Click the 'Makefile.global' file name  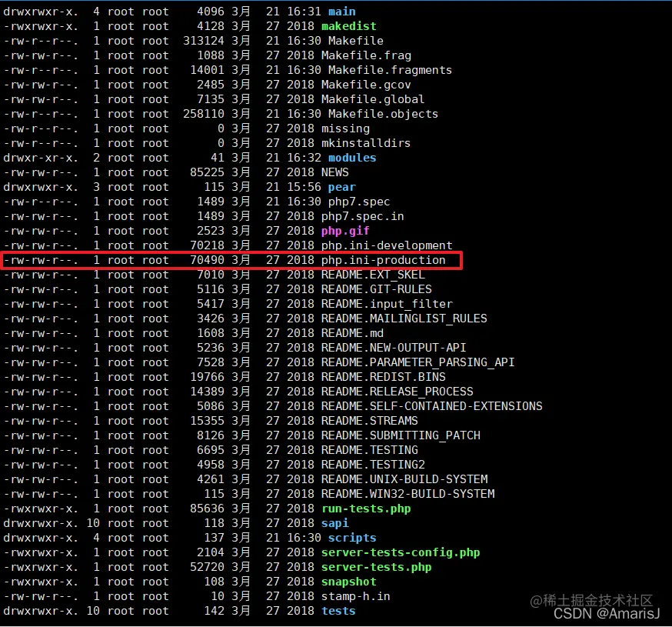373,99
